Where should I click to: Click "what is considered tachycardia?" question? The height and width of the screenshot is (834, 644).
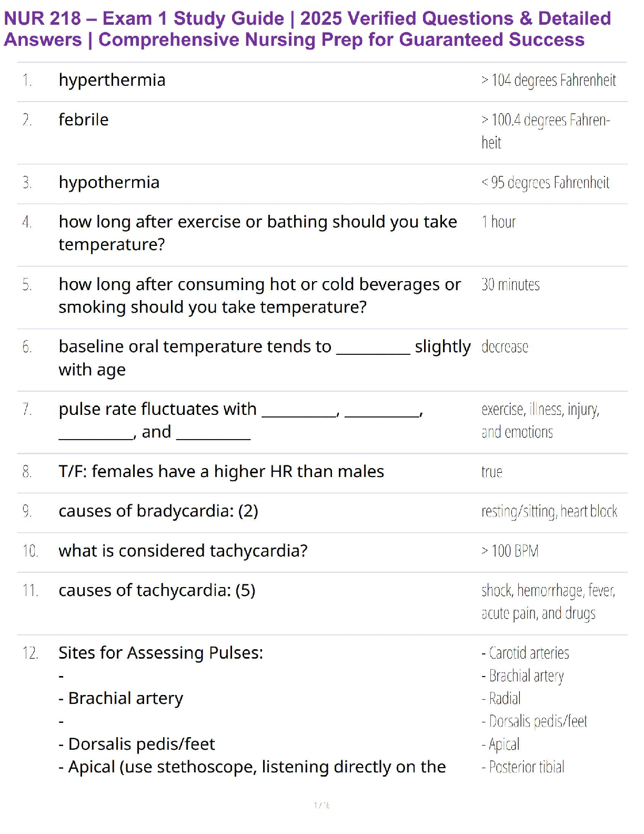pyautogui.click(x=183, y=551)
